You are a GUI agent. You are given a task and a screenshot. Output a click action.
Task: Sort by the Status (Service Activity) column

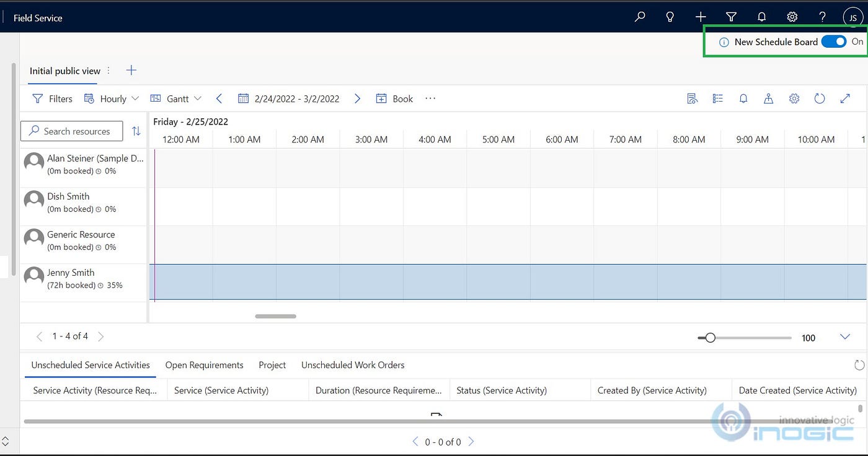point(520,390)
